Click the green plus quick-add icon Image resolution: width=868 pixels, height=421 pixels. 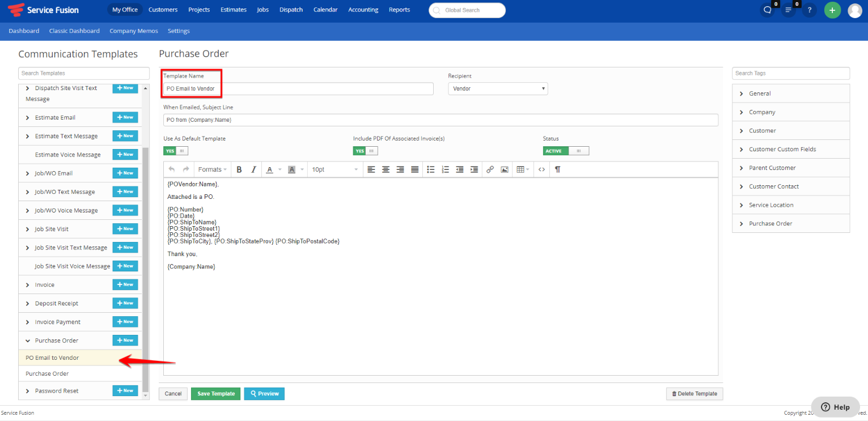(x=832, y=10)
